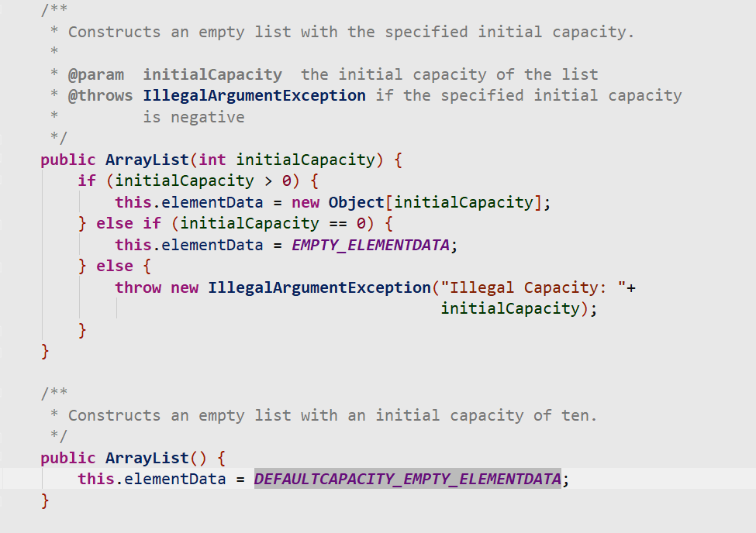756x533 pixels.
Task: Click IllegalArgumentException in the @throws Javadoc line
Action: [x=254, y=95]
